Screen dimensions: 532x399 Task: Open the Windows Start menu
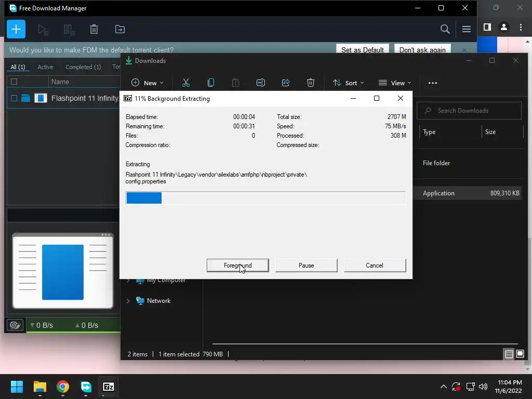click(x=17, y=387)
